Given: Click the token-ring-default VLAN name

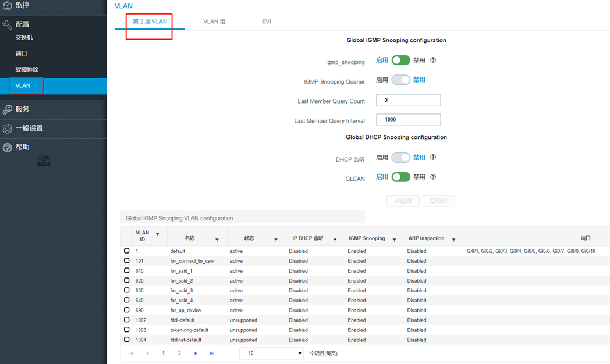Looking at the screenshot, I should [x=189, y=330].
